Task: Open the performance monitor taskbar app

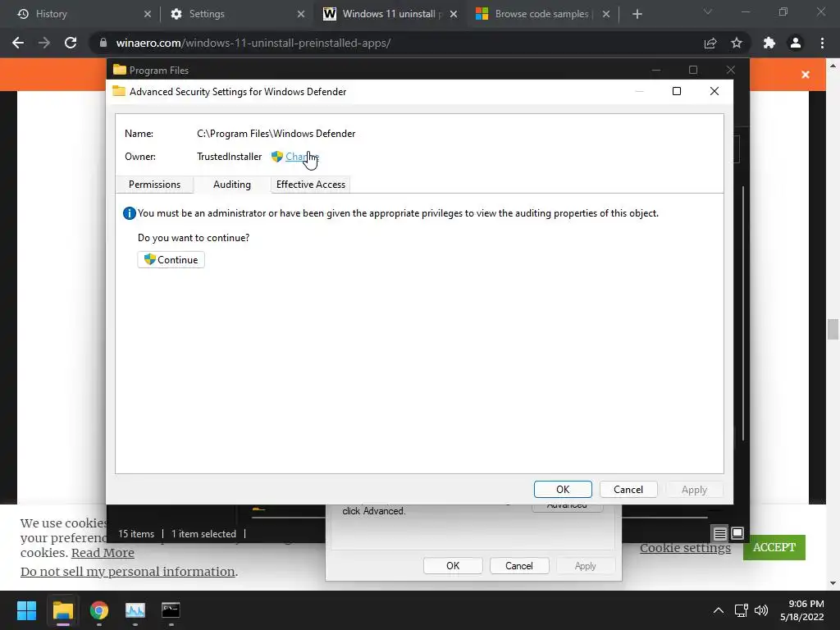Action: (x=135, y=610)
